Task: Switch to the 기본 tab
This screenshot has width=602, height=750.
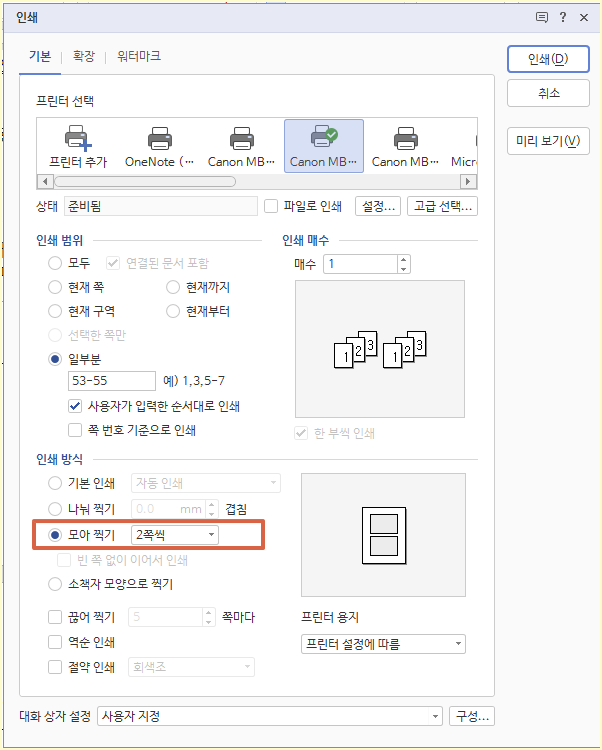Action: click(x=40, y=56)
